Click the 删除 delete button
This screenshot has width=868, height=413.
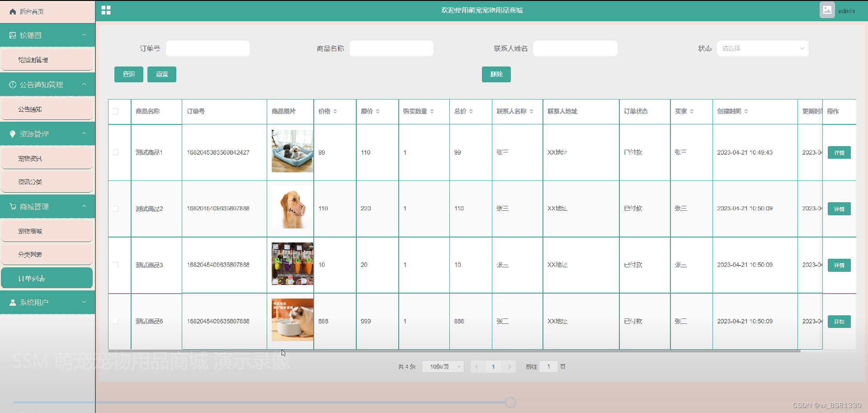(496, 74)
